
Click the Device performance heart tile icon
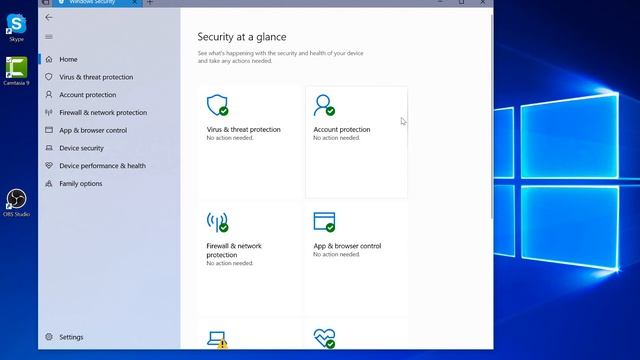324,339
